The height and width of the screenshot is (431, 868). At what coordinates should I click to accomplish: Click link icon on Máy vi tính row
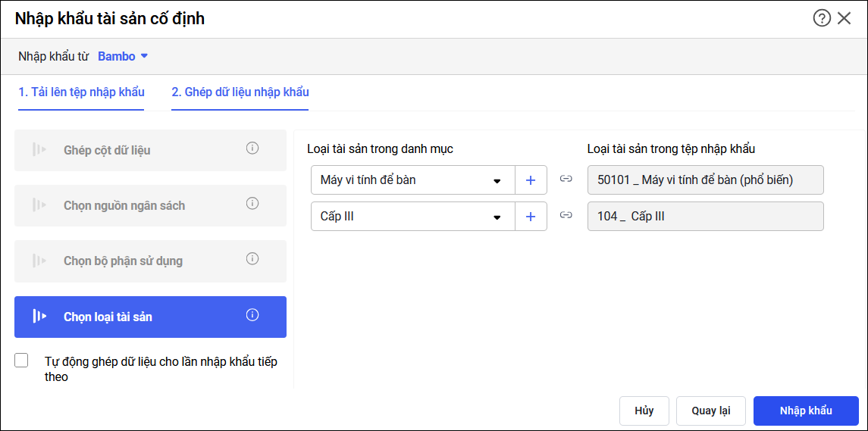(x=566, y=179)
